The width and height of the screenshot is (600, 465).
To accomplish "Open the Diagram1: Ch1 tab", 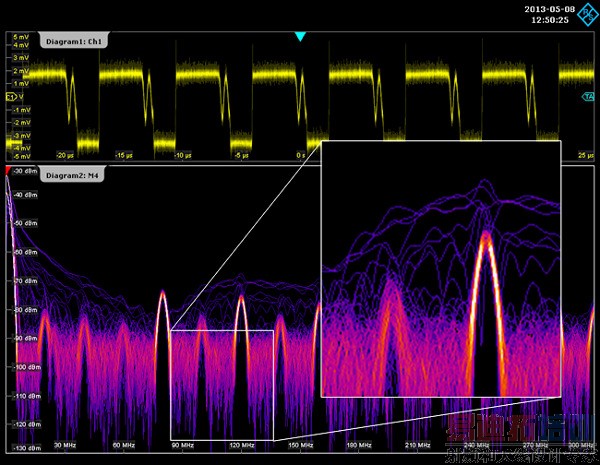I will (74, 41).
